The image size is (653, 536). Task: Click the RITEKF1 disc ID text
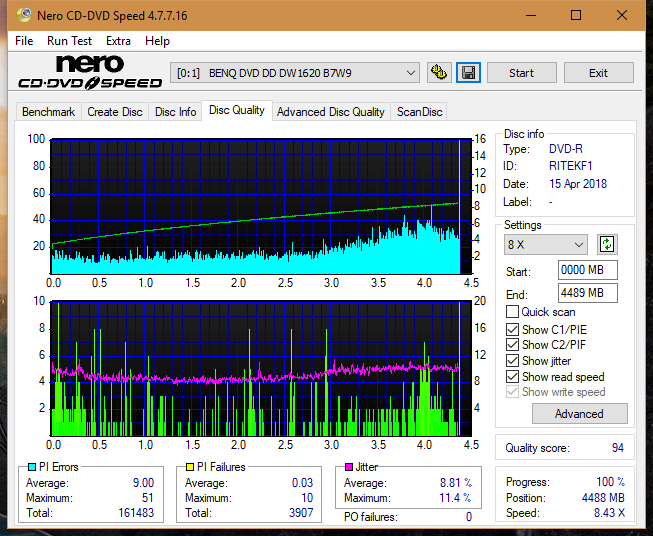[571, 166]
